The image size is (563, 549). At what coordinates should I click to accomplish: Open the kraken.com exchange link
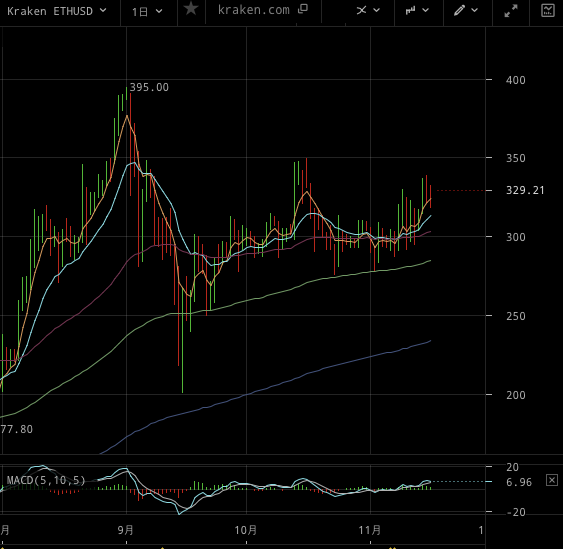point(253,10)
